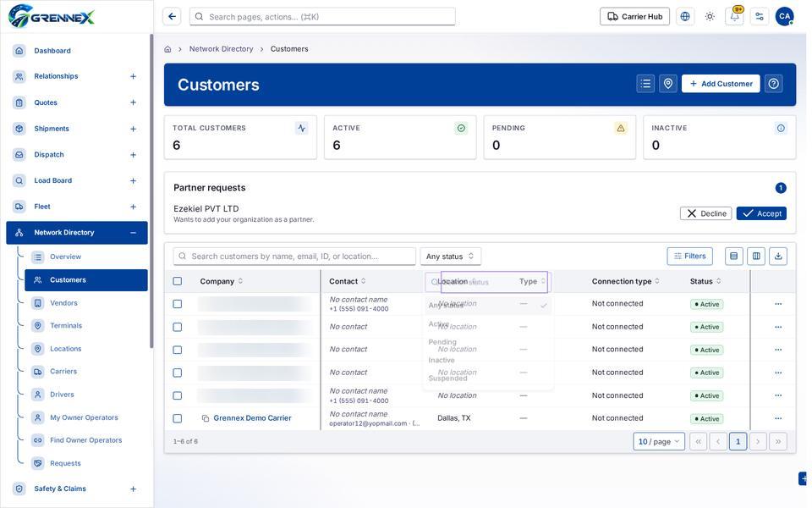The height and width of the screenshot is (508, 812).
Task: Open the Carriers sidebar item
Action: pos(63,372)
